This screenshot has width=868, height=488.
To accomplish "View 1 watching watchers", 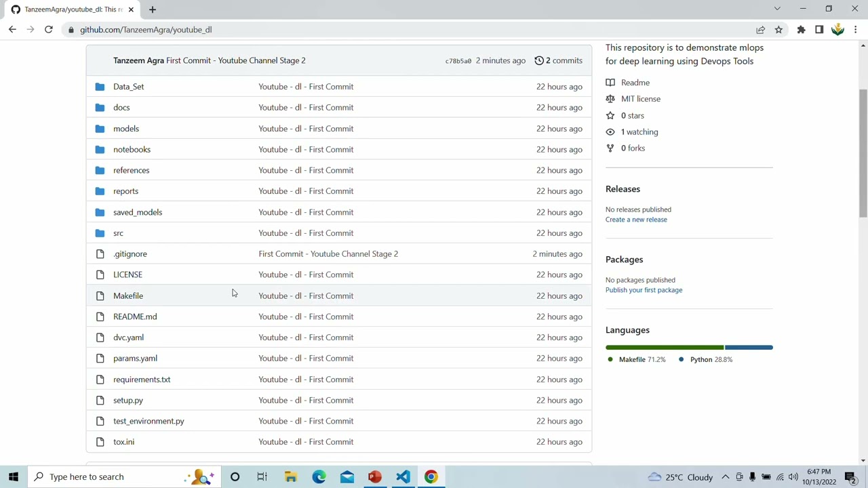I will coord(632,132).
